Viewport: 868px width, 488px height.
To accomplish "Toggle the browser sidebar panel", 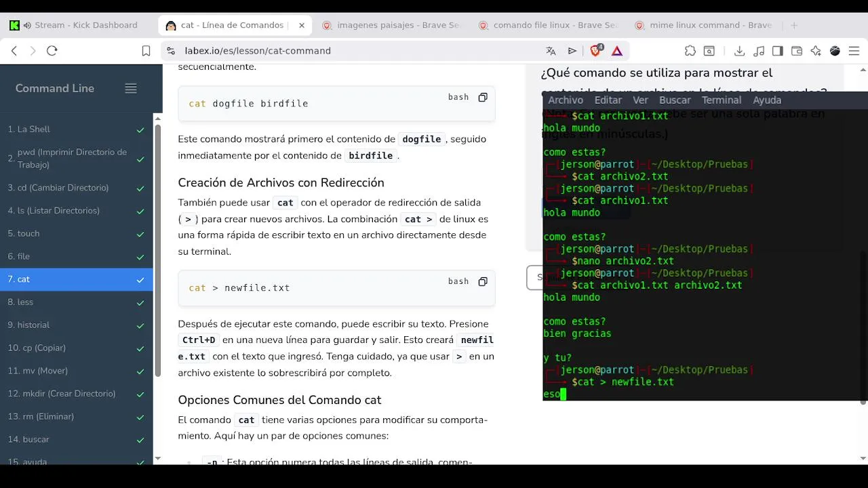I will 778,51.
